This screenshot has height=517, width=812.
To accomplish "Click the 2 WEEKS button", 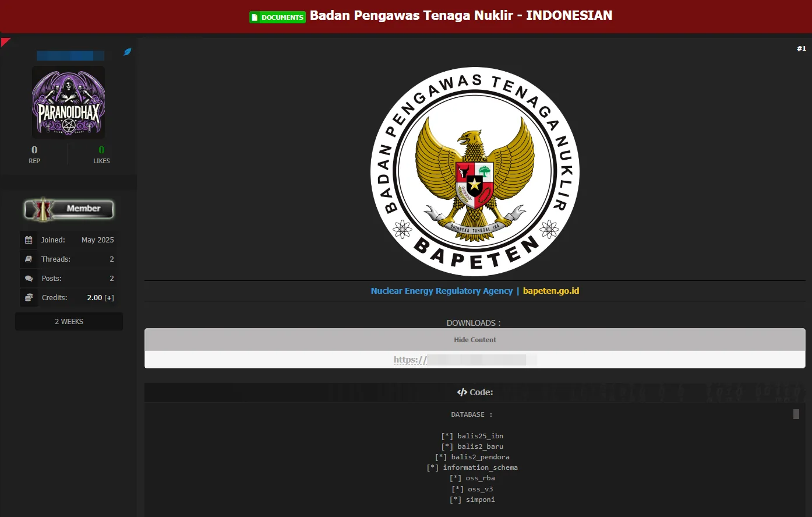I will pos(69,321).
